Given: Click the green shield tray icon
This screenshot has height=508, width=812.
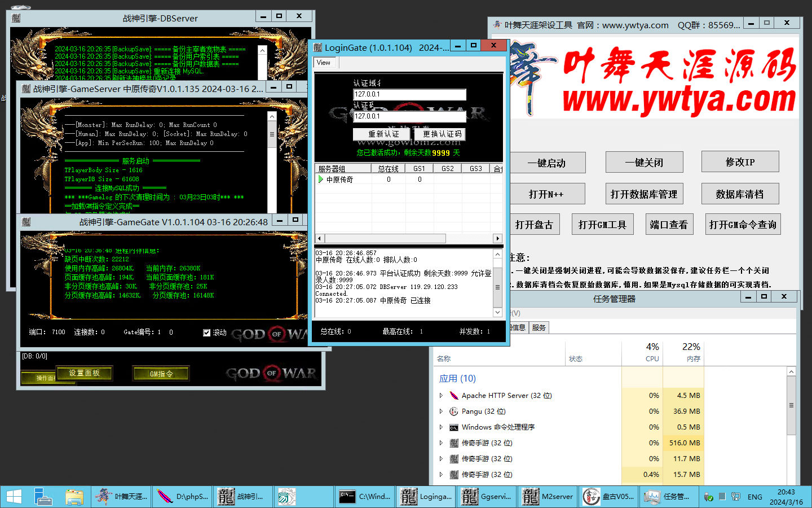Looking at the screenshot, I should point(709,497).
